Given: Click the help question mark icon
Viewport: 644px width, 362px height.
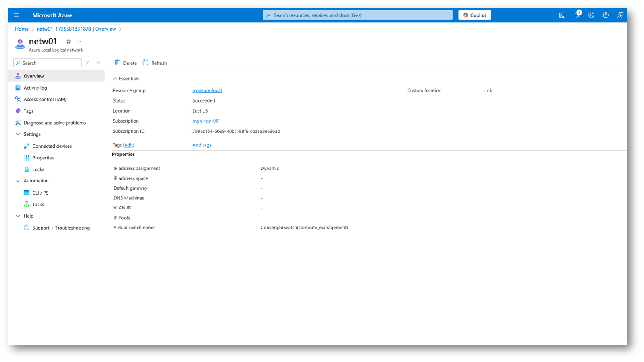Looking at the screenshot, I should pyautogui.click(x=606, y=15).
